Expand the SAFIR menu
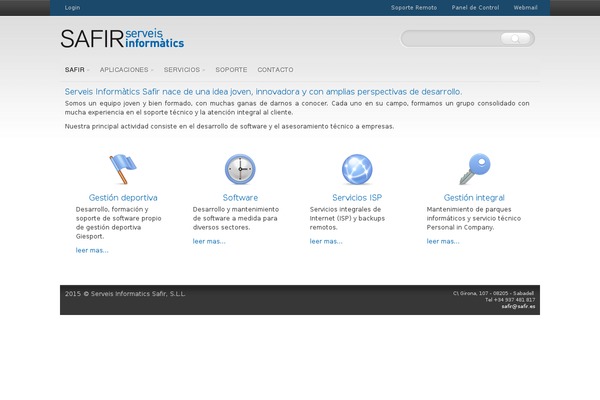Viewport: 600px width, 400px height. pos(77,70)
